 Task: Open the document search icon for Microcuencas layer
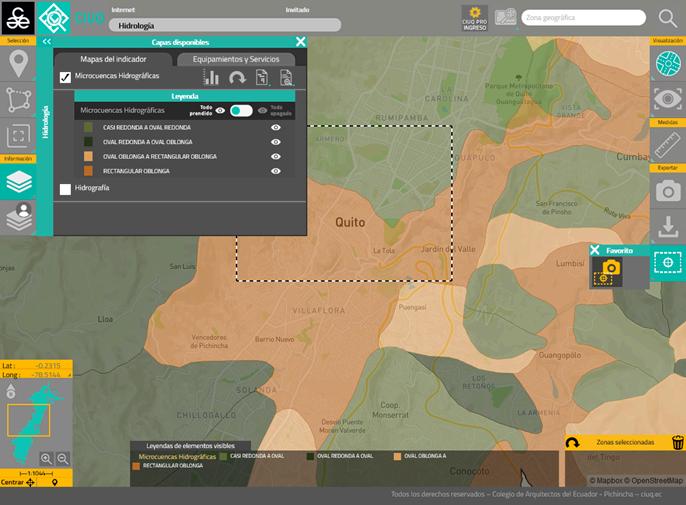(287, 78)
